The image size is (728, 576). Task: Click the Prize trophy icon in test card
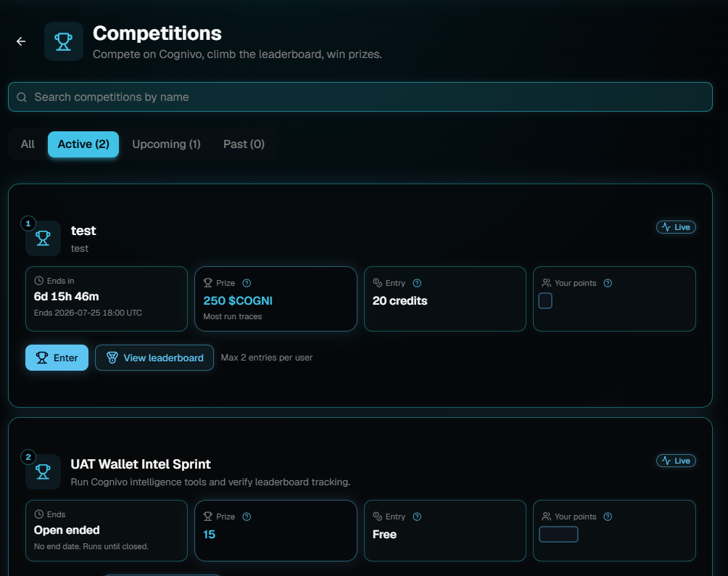(x=207, y=283)
